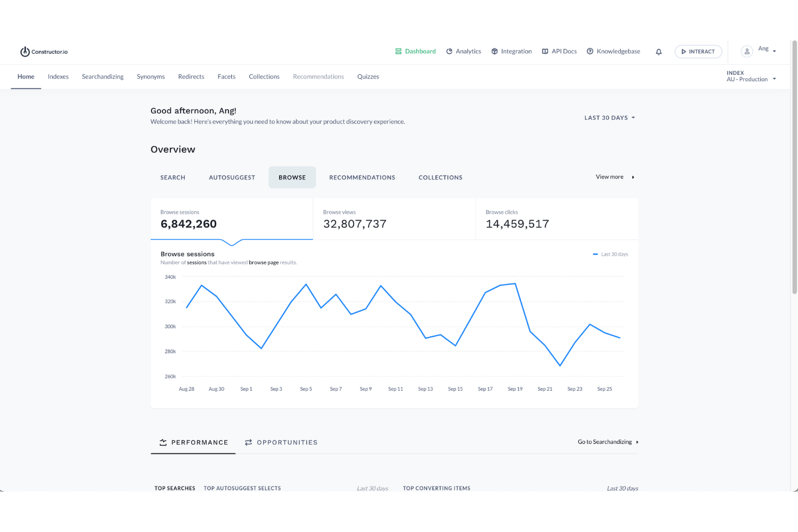
Task: Select the Browse clicks metric card
Action: (557, 219)
